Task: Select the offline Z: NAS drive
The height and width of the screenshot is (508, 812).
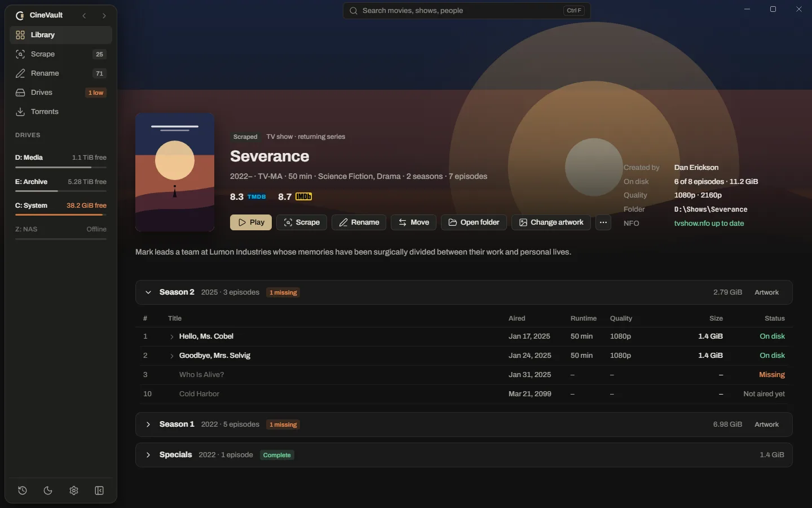Action: [x=61, y=232]
